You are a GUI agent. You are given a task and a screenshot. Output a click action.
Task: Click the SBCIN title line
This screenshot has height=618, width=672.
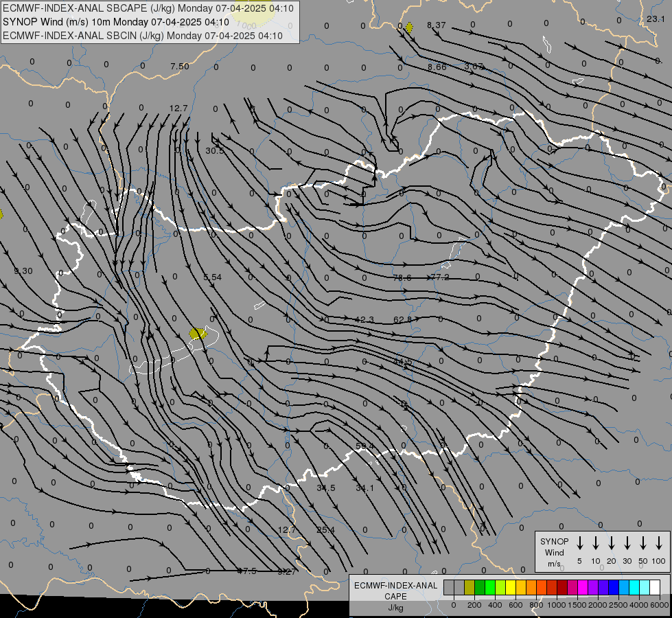[143, 36]
